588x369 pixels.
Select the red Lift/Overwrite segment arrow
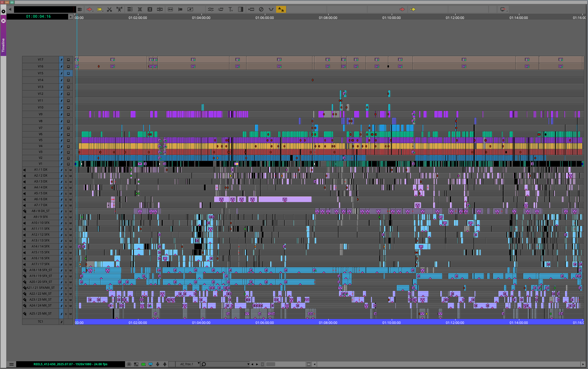pos(89,10)
